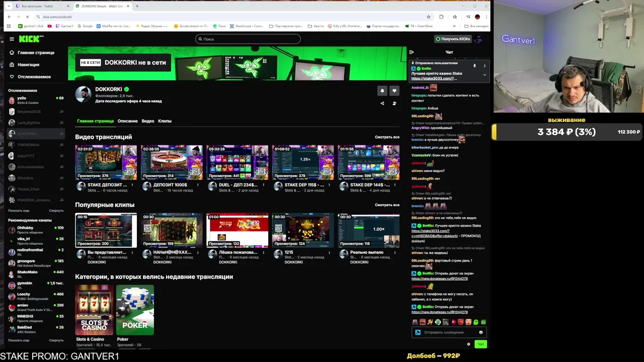
Task: Open donatepay link in last BotRix message
Action: click(x=439, y=312)
